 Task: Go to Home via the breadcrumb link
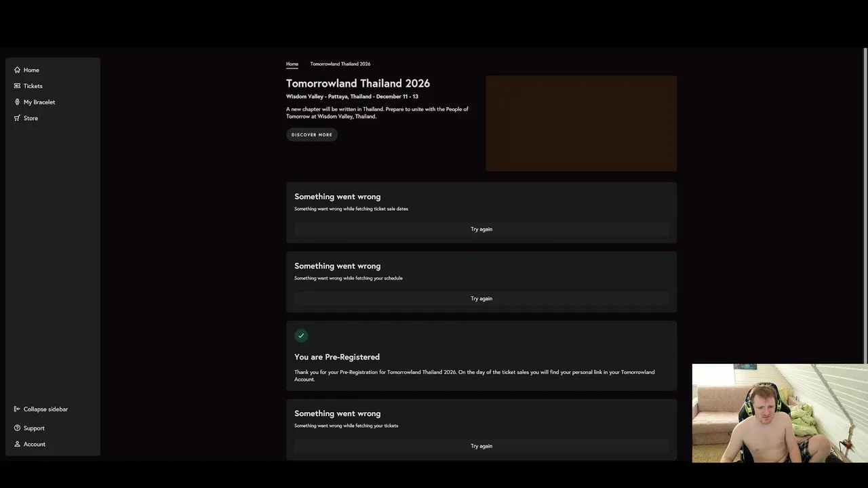click(x=292, y=64)
